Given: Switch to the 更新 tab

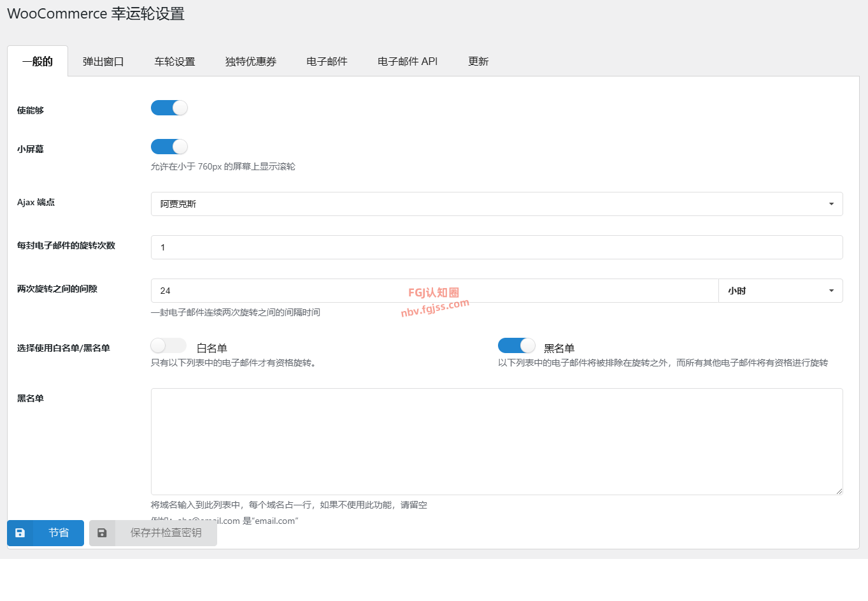Looking at the screenshot, I should pyautogui.click(x=478, y=62).
